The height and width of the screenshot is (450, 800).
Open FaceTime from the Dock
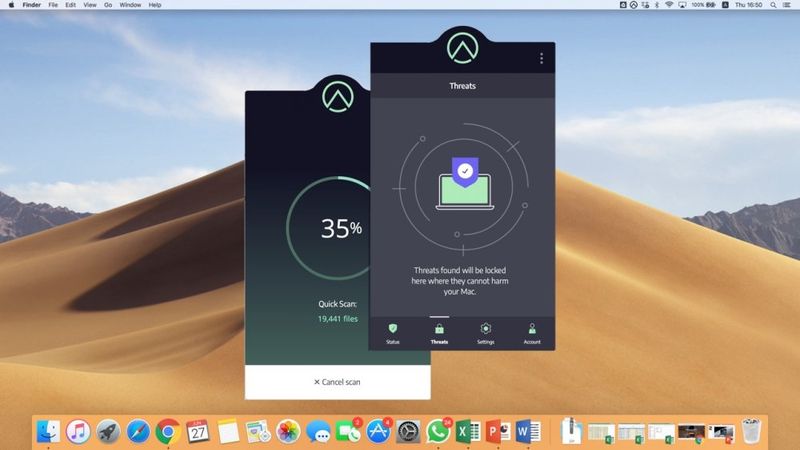click(x=348, y=432)
